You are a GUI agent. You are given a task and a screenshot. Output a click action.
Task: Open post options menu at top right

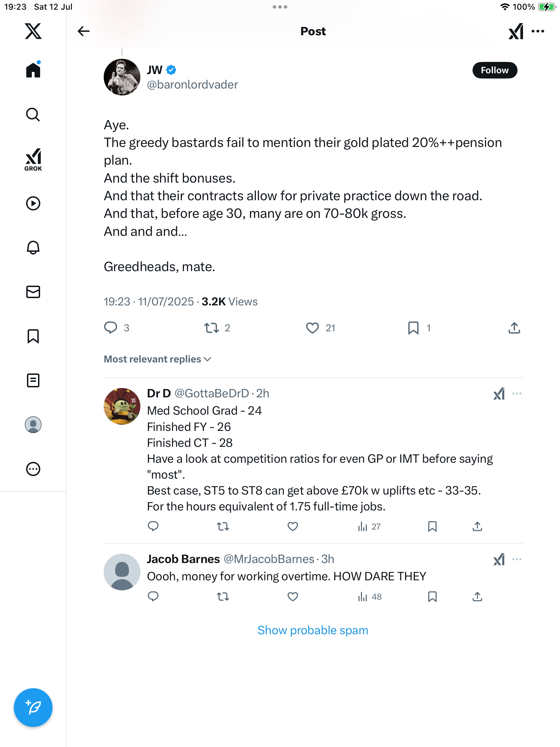538,31
